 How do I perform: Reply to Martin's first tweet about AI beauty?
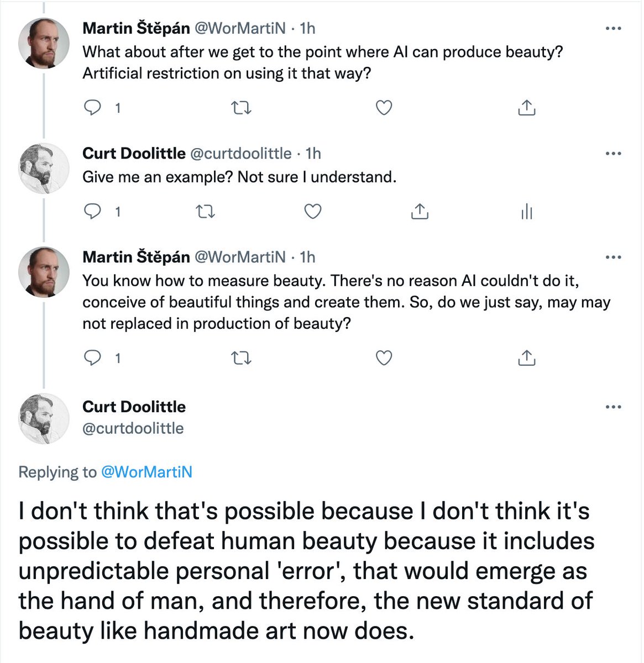[x=92, y=108]
